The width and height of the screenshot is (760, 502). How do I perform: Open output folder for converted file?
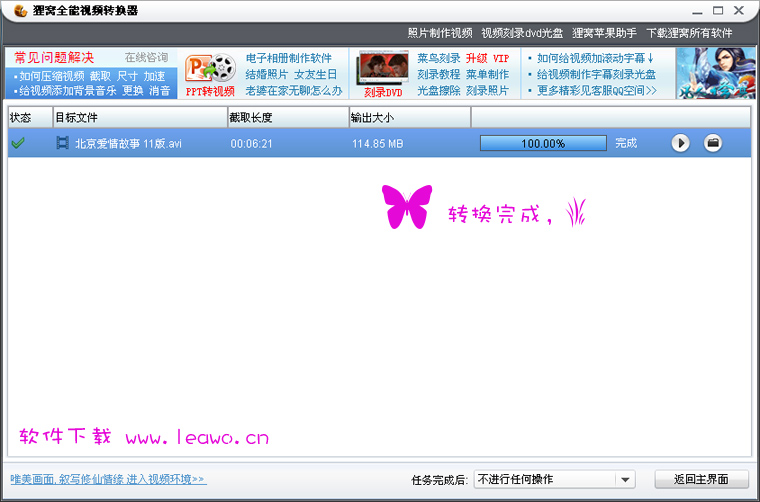pyautogui.click(x=712, y=143)
